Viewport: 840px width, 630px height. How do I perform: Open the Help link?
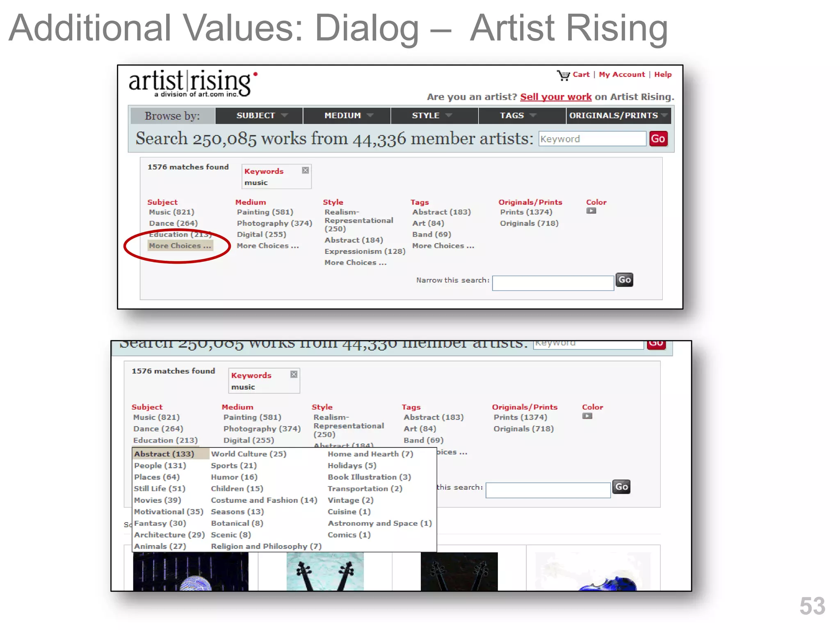point(662,74)
